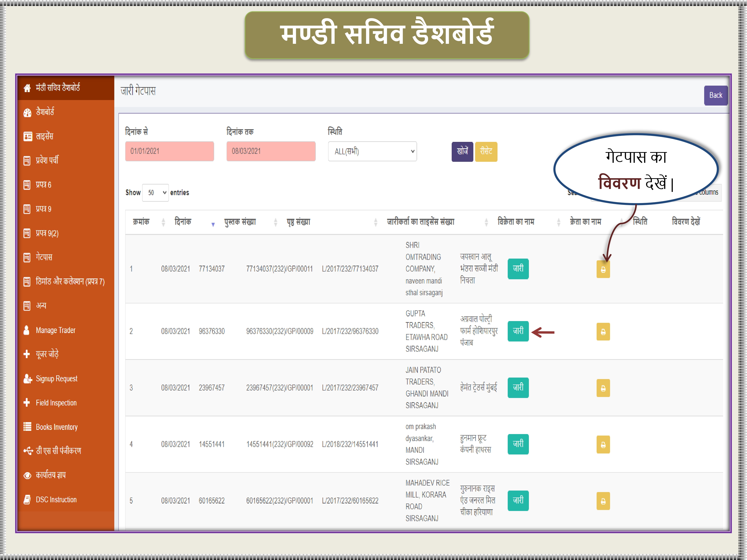Image resolution: width=747 pixels, height=560 pixels.
Task: Click the Field Inspection plus icon
Action: pos(27,403)
